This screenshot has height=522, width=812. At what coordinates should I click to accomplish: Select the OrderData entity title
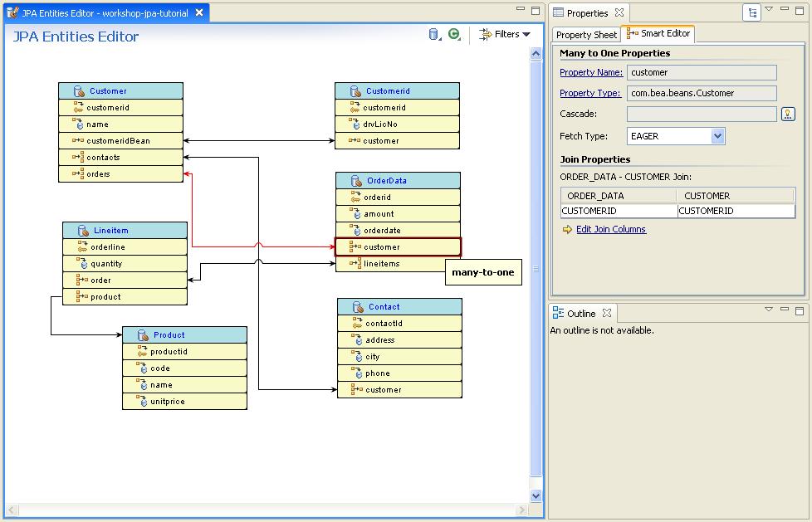386,181
